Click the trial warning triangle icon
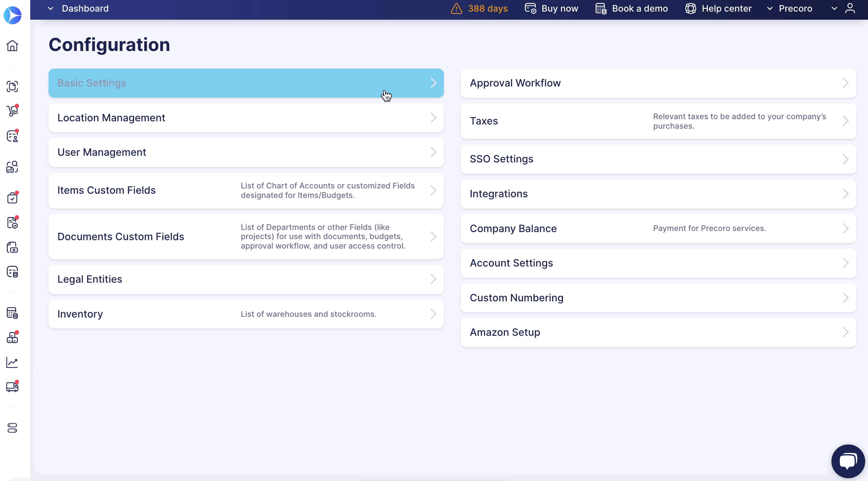Viewport: 868px width, 481px height. click(x=457, y=8)
